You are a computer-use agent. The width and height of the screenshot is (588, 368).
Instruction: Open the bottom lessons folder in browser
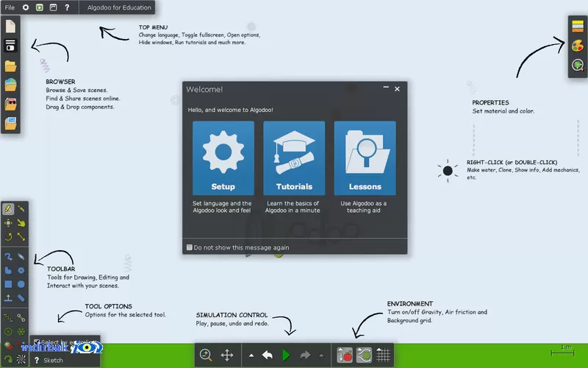[10, 123]
